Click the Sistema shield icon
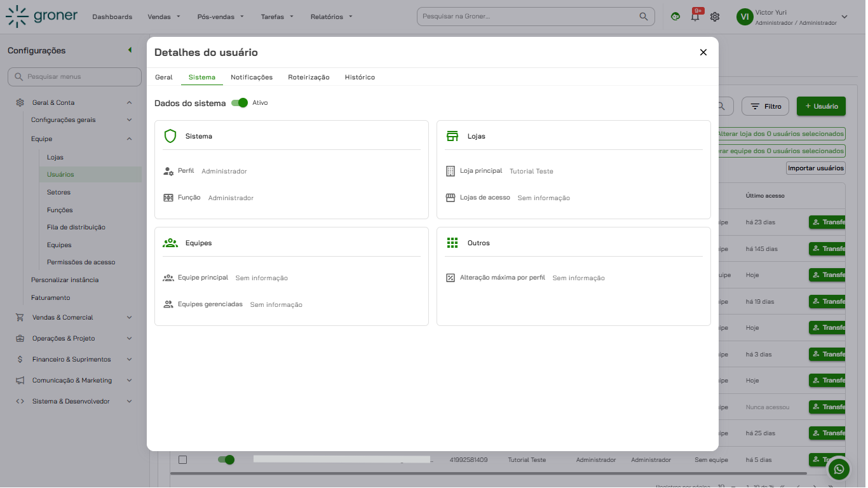868x488 pixels. 170,136
